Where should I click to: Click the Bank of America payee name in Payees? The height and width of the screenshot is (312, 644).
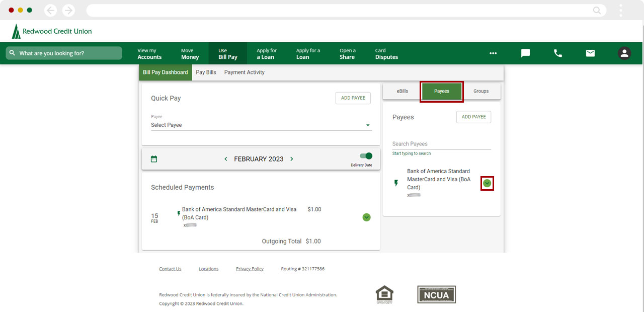(x=440, y=179)
